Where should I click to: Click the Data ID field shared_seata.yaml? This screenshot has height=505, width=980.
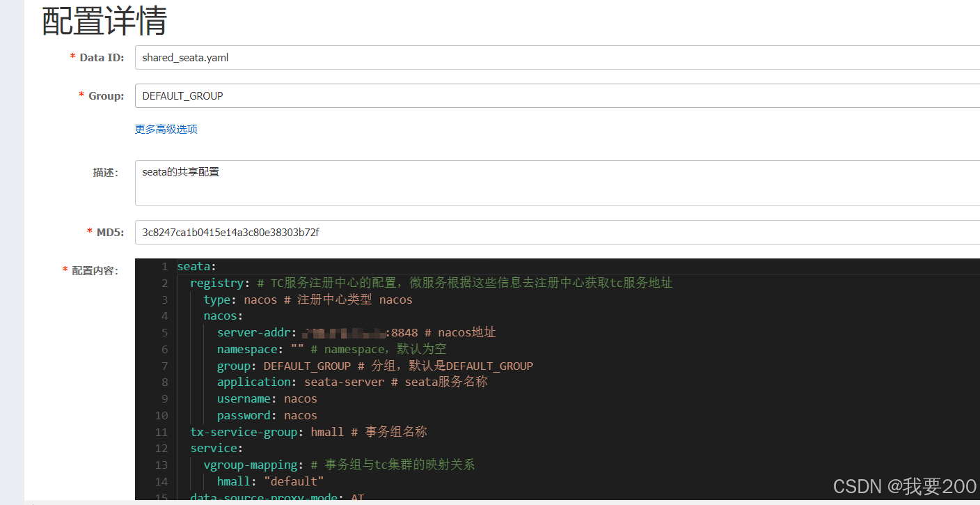pyautogui.click(x=557, y=58)
